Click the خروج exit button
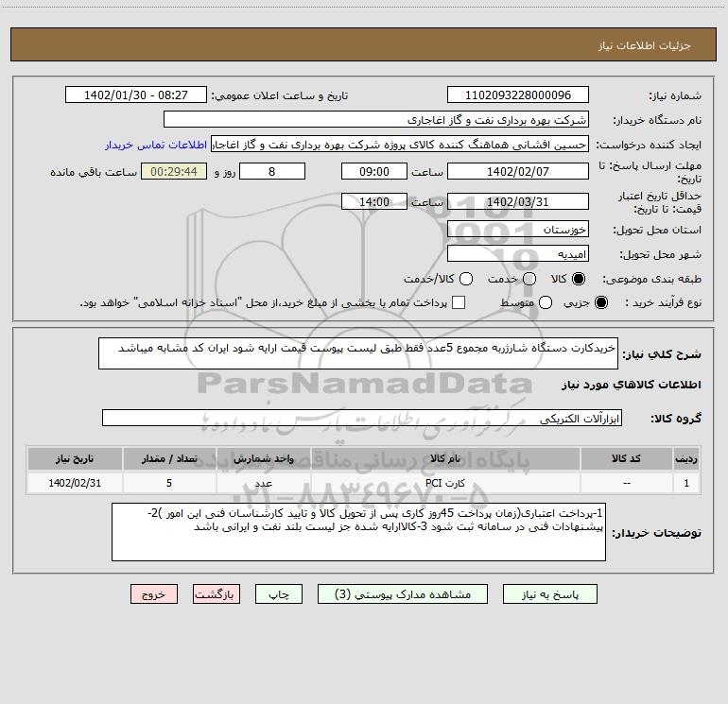Image resolution: width=728 pixels, height=704 pixels. point(154,594)
